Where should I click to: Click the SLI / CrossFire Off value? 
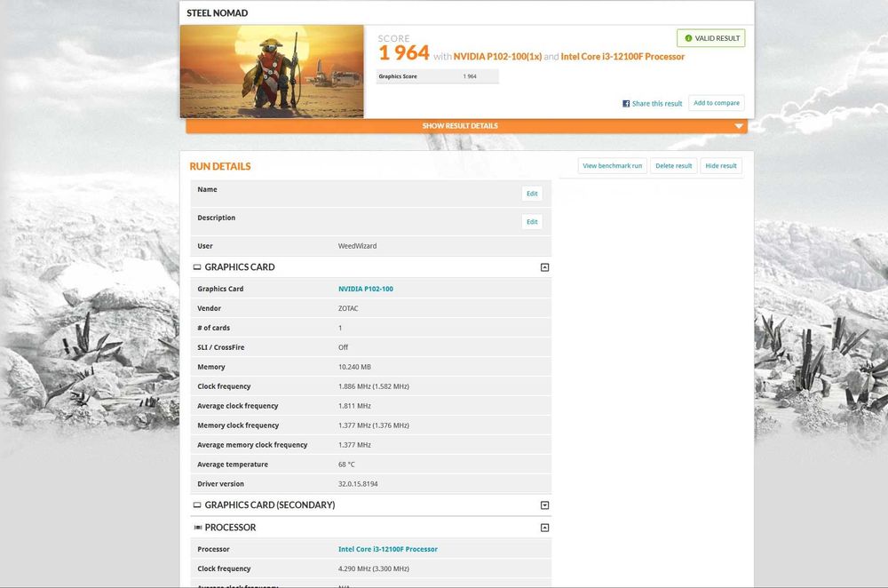coord(343,348)
